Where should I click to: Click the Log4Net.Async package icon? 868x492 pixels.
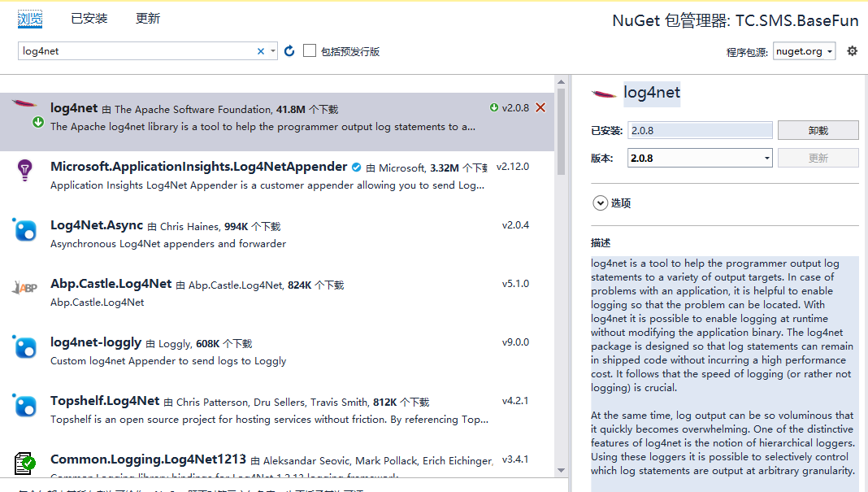point(25,230)
